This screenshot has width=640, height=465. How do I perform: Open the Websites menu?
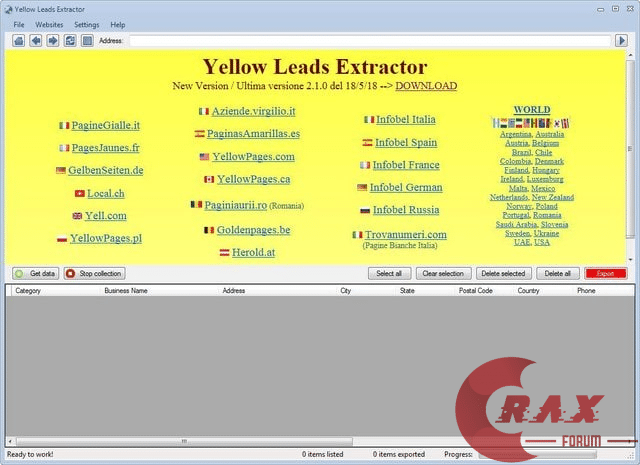point(49,24)
